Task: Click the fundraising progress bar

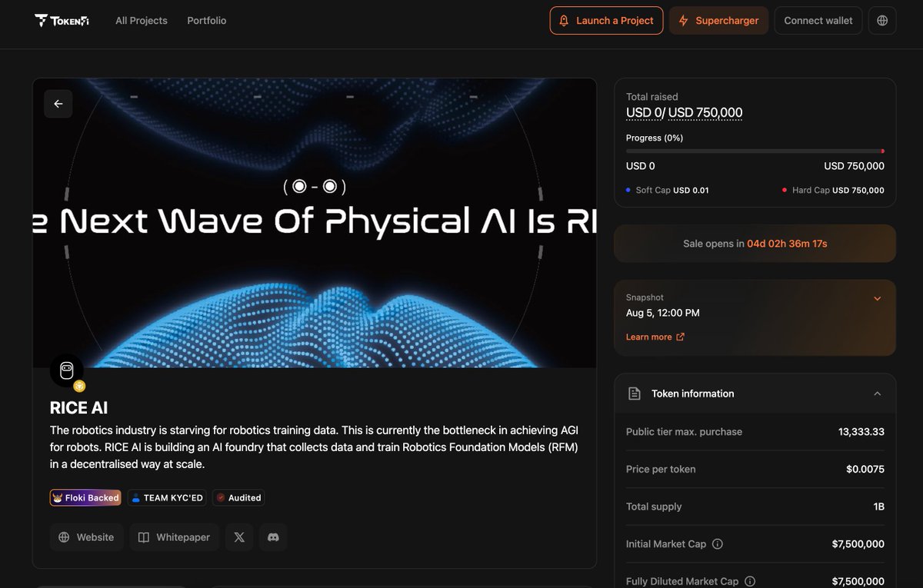Action: pos(755,151)
